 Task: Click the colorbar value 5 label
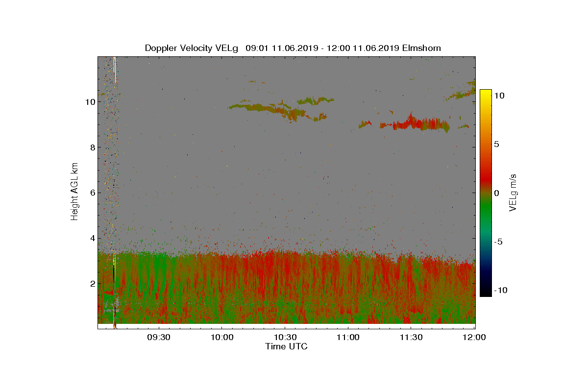(x=496, y=145)
